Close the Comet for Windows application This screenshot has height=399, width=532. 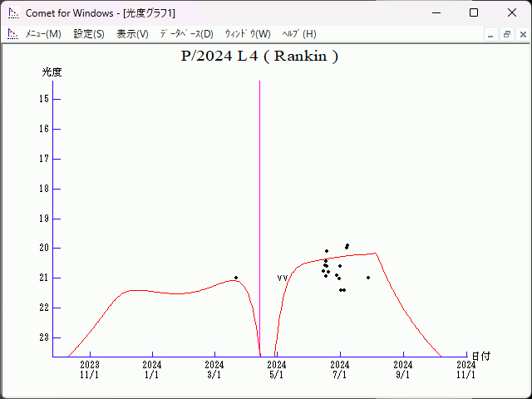(x=511, y=13)
